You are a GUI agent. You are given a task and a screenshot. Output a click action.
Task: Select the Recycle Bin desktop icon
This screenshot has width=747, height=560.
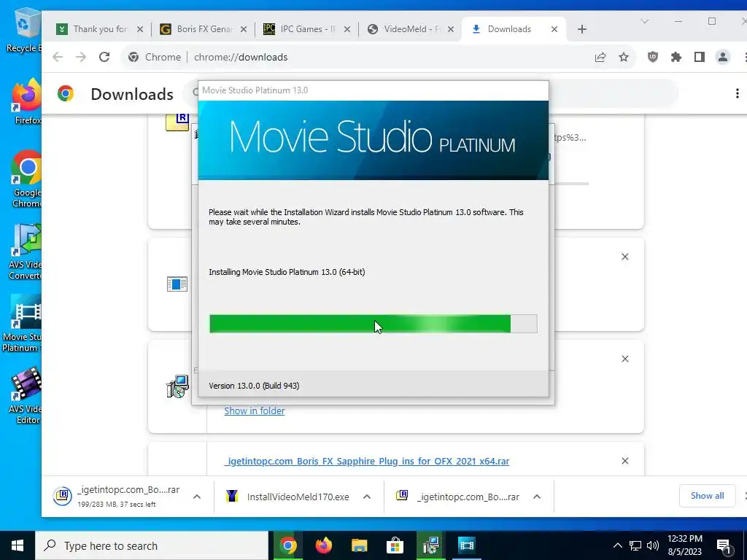23,30
